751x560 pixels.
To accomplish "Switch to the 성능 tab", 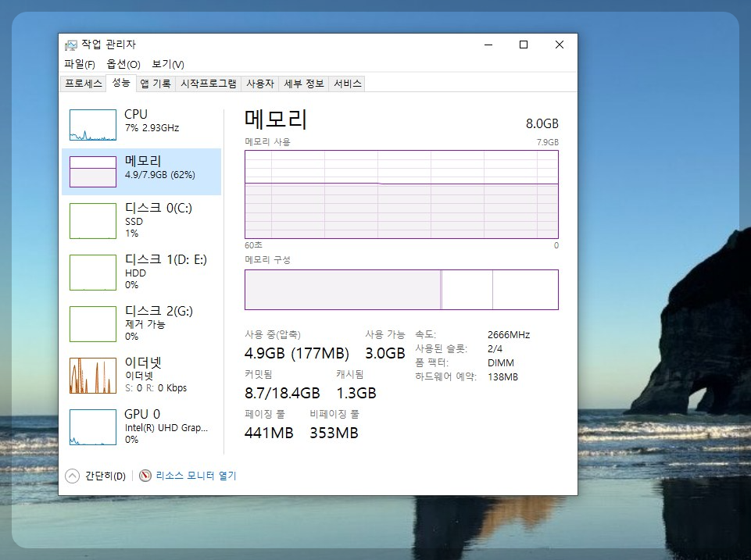I will pos(121,83).
